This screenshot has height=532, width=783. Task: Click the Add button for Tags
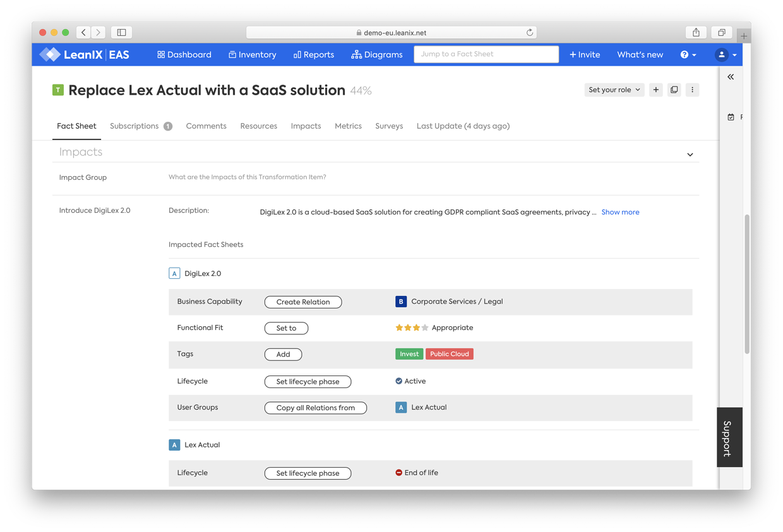pos(283,355)
